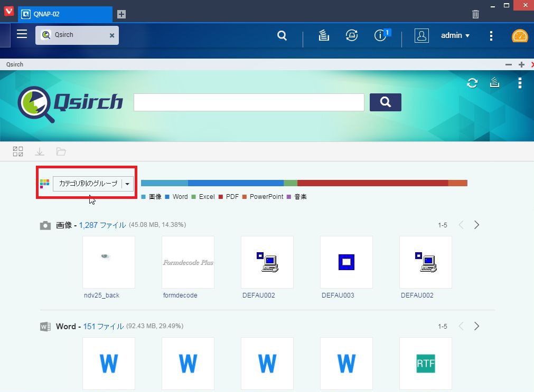Click the PowerPoint legend label
This screenshot has height=392, width=534.
point(267,197)
